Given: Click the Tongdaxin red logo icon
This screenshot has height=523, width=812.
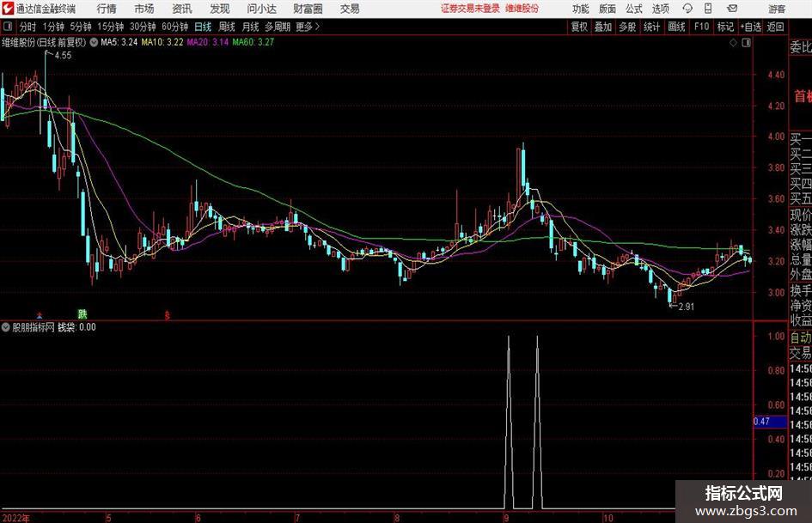Looking at the screenshot, I should pyautogui.click(x=7, y=9).
